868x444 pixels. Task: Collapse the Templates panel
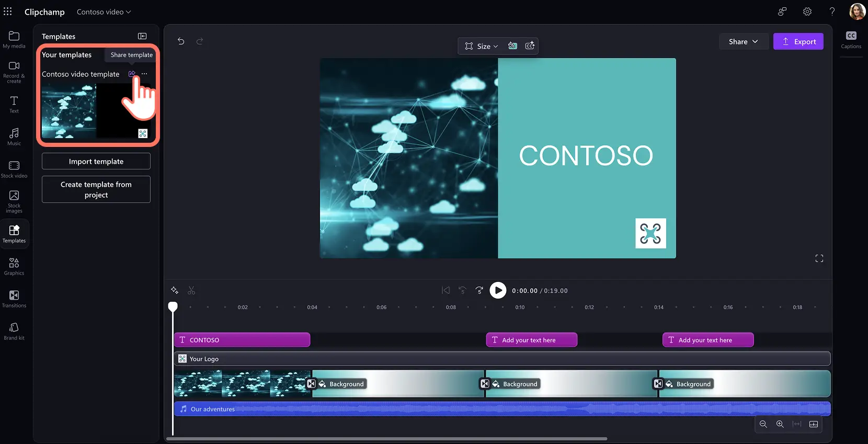tap(142, 36)
